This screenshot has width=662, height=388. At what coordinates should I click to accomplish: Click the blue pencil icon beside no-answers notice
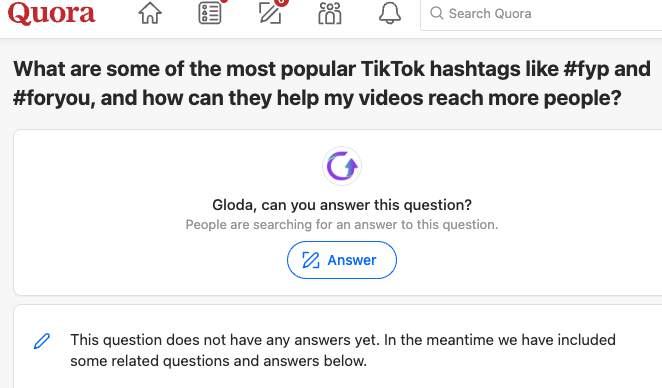point(42,341)
